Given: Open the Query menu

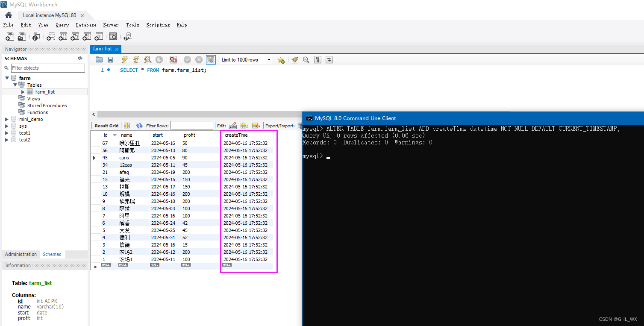Looking at the screenshot, I should click(62, 25).
